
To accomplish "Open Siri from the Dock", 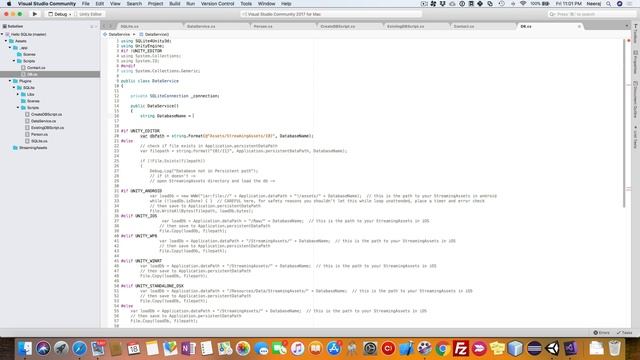I will click(43, 349).
